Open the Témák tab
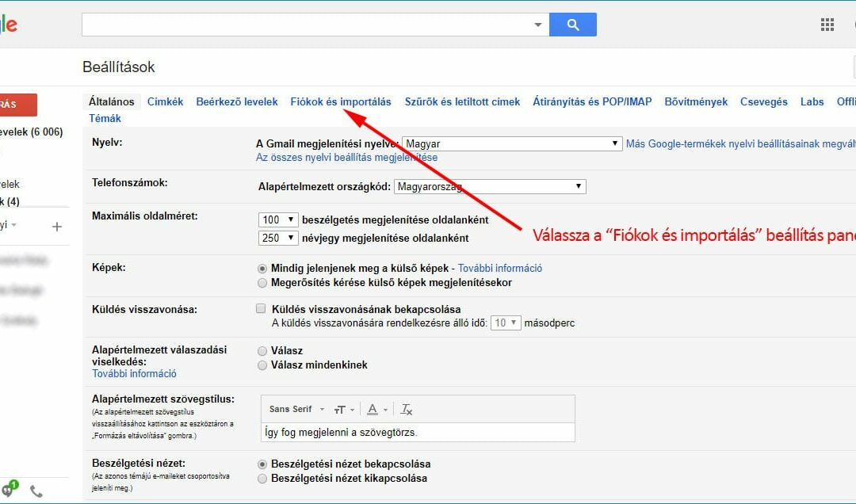This screenshot has width=856, height=504. pos(105,118)
